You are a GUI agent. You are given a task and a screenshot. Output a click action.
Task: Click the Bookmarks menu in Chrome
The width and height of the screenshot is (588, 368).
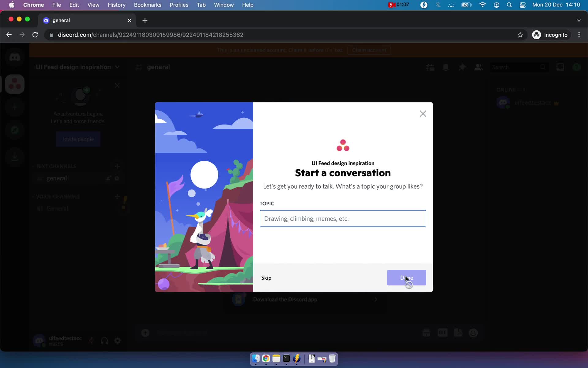pyautogui.click(x=148, y=5)
